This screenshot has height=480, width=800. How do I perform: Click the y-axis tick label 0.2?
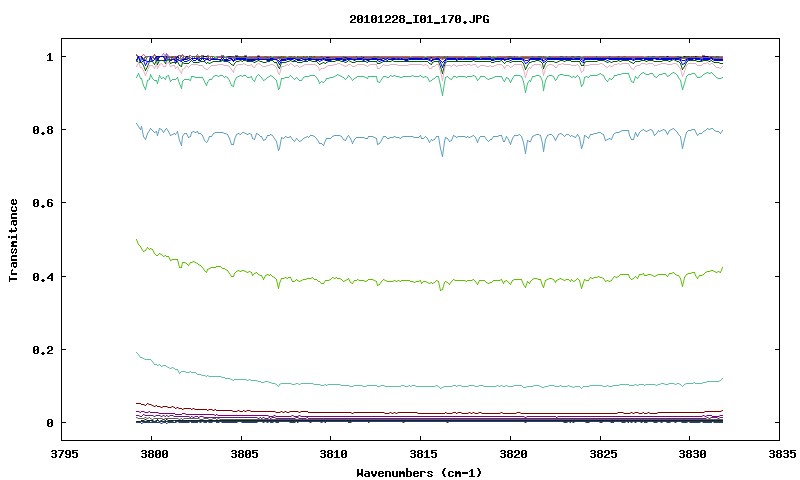click(43, 350)
